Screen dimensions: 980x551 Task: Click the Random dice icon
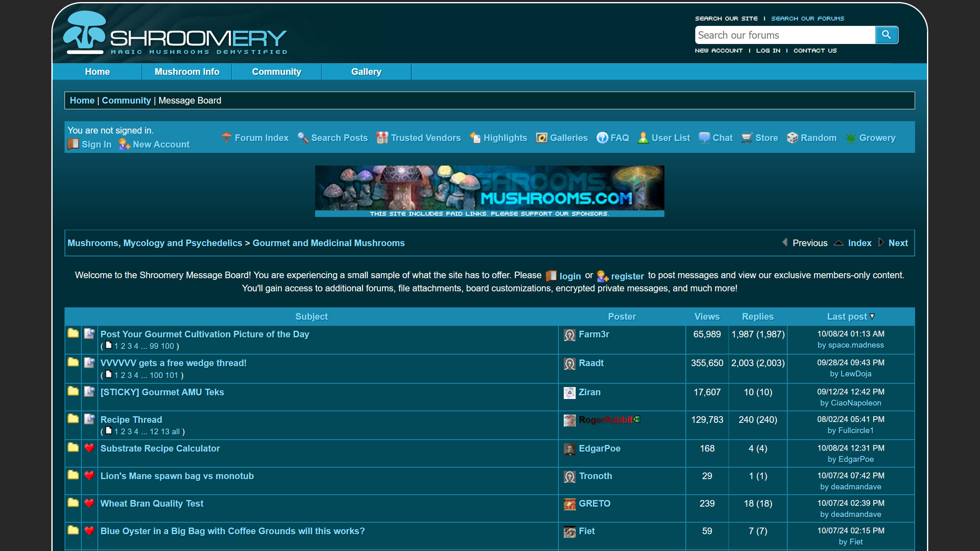pyautogui.click(x=792, y=138)
